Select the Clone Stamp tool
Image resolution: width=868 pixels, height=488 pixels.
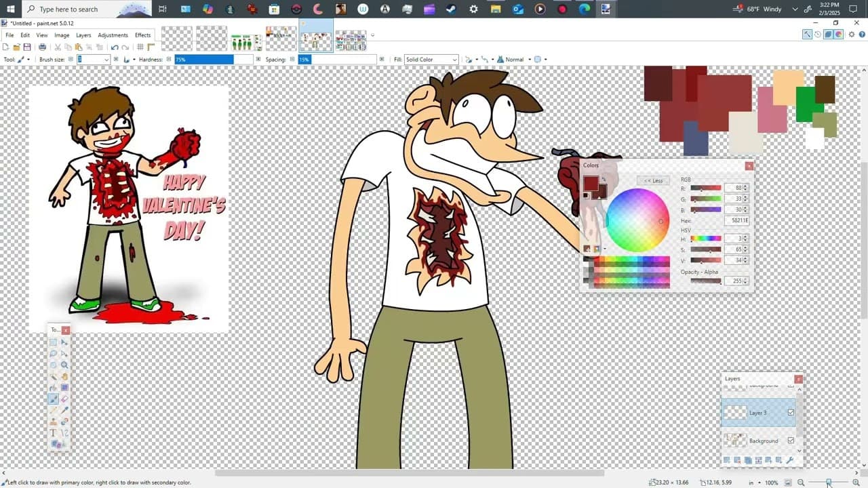pyautogui.click(x=53, y=422)
